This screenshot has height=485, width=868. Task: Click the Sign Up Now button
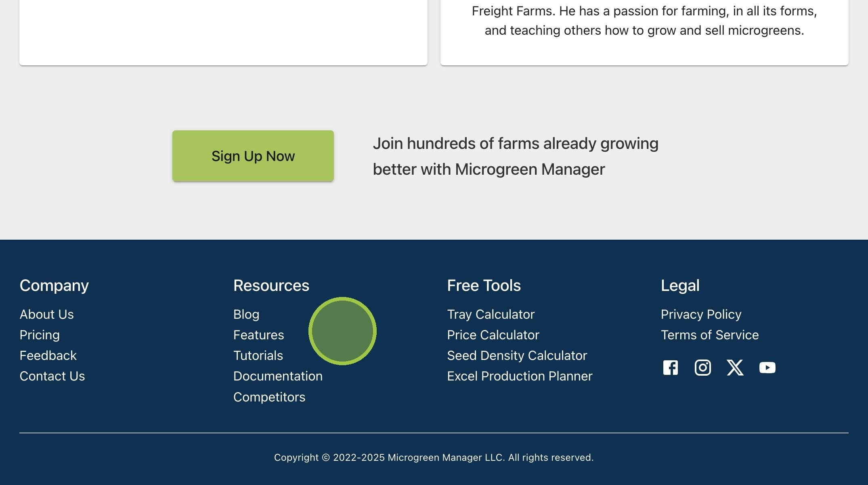[253, 156]
